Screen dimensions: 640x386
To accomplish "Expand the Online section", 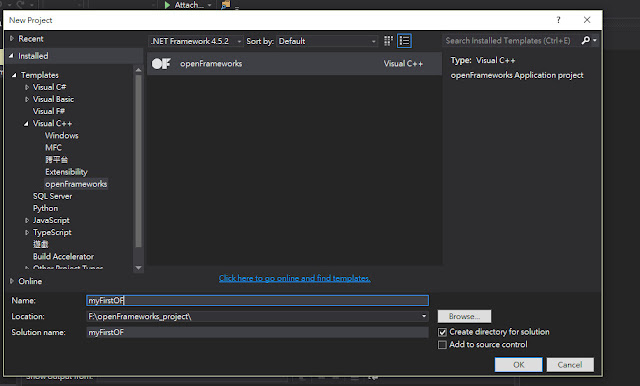I will coord(12,281).
